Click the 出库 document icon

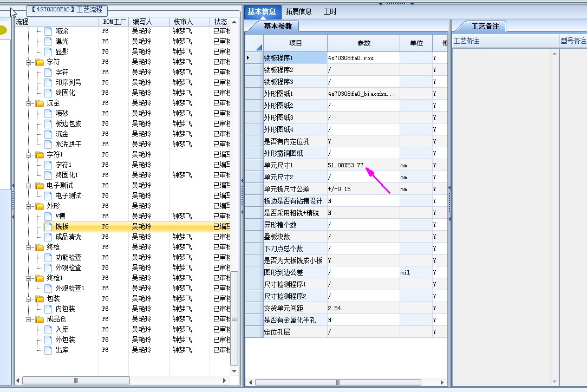48,350
